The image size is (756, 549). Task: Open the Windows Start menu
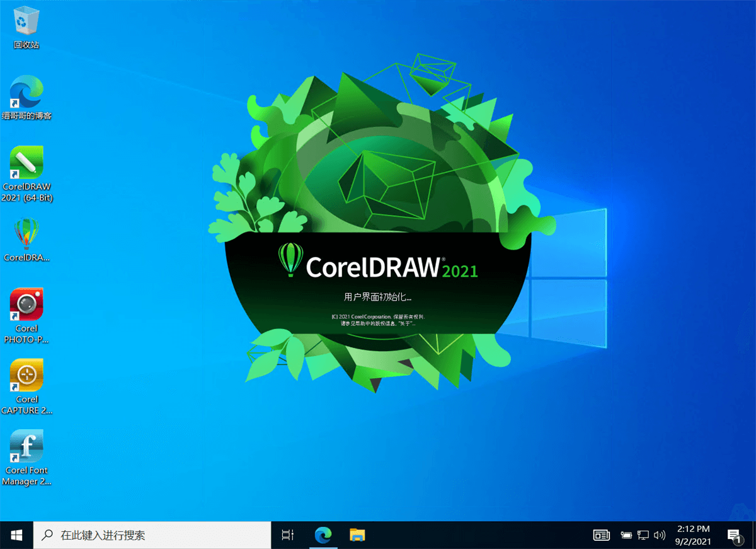pos(16,535)
